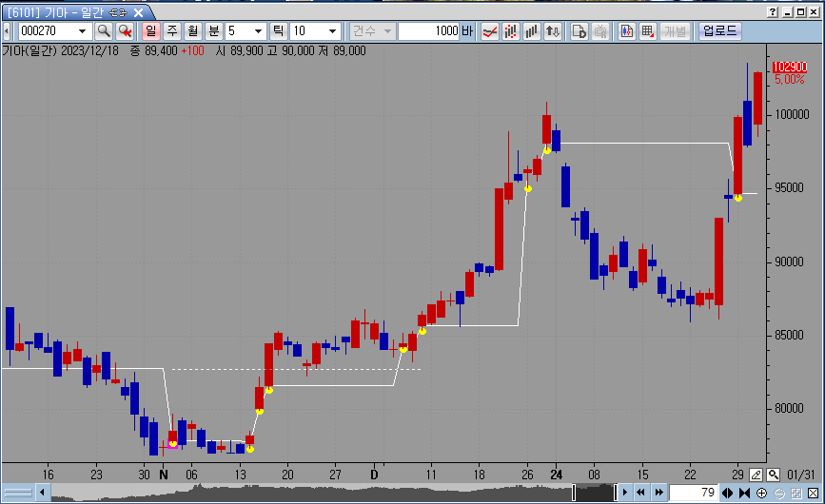Click the candlestick chart settings icon
825x504 pixels.
tap(626, 31)
